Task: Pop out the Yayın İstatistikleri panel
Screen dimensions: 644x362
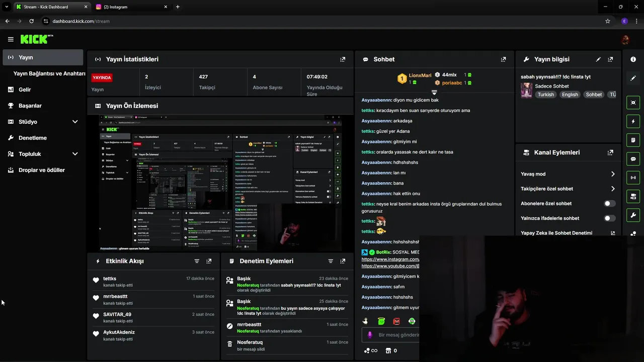Action: (x=343, y=59)
